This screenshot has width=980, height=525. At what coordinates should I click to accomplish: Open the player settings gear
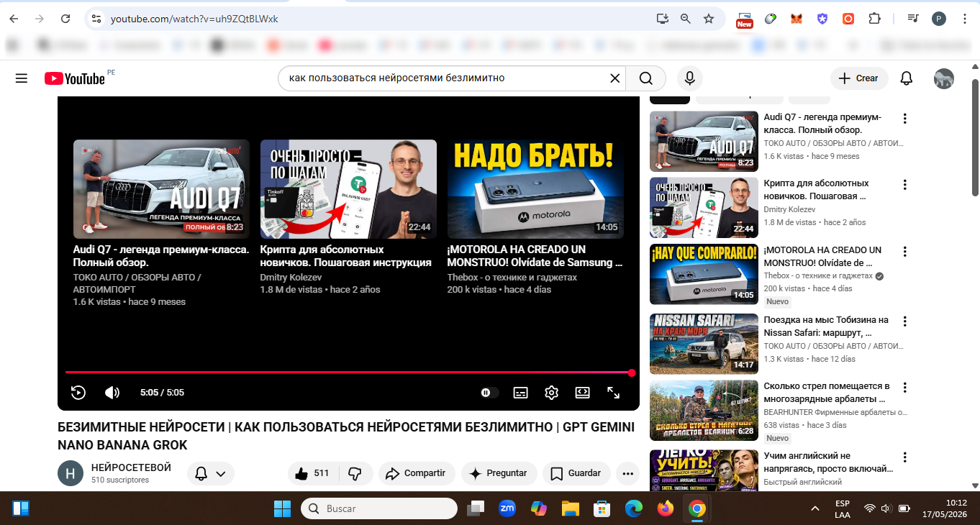tap(552, 393)
